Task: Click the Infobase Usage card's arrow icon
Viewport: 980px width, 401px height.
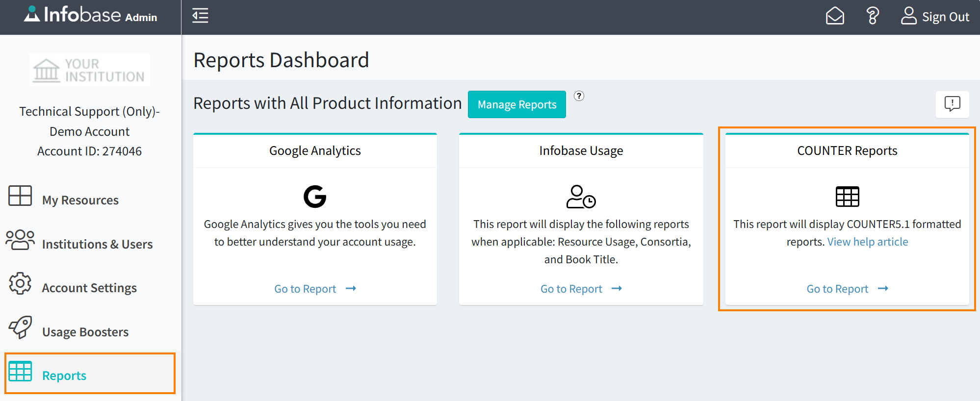Action: pos(617,289)
